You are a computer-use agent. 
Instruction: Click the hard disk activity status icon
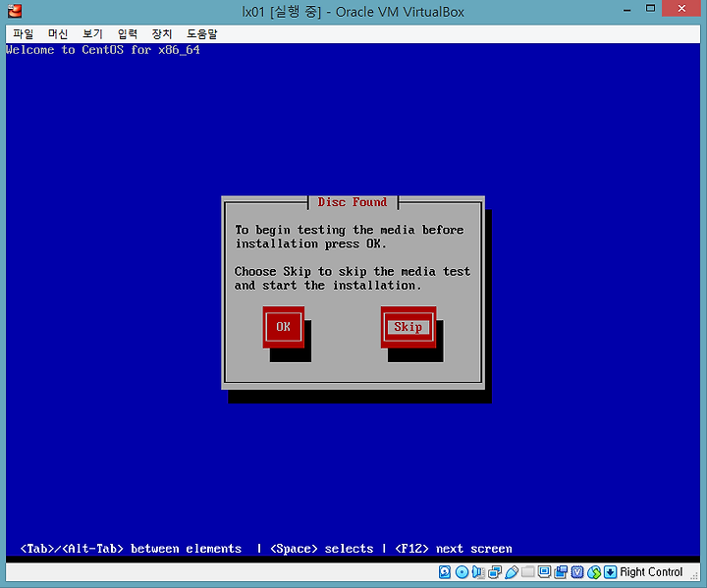pos(445,572)
